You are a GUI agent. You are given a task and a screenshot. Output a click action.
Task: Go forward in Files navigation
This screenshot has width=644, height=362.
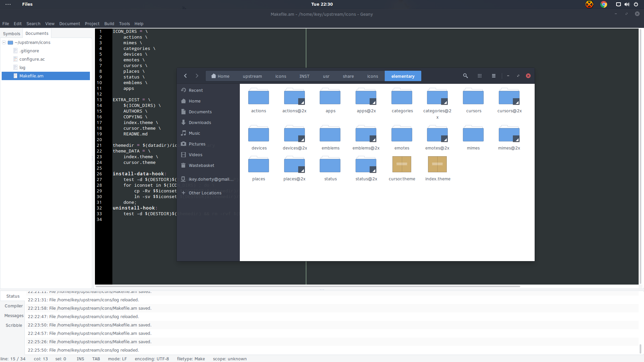(197, 76)
